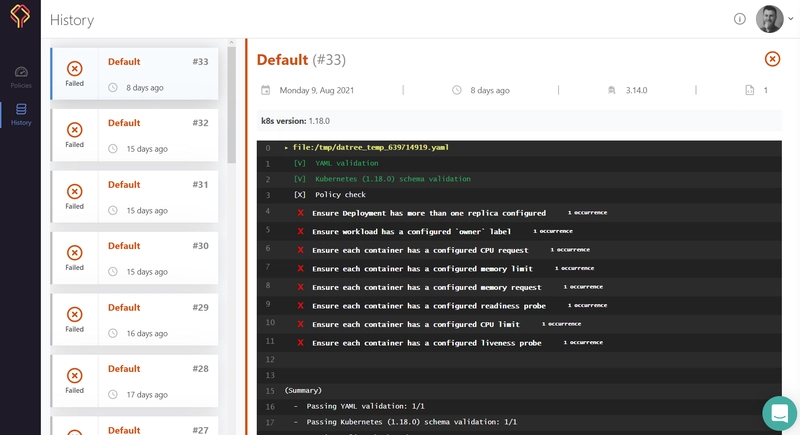Close the Default #33 detail panel
The height and width of the screenshot is (435, 800).
pyautogui.click(x=772, y=59)
